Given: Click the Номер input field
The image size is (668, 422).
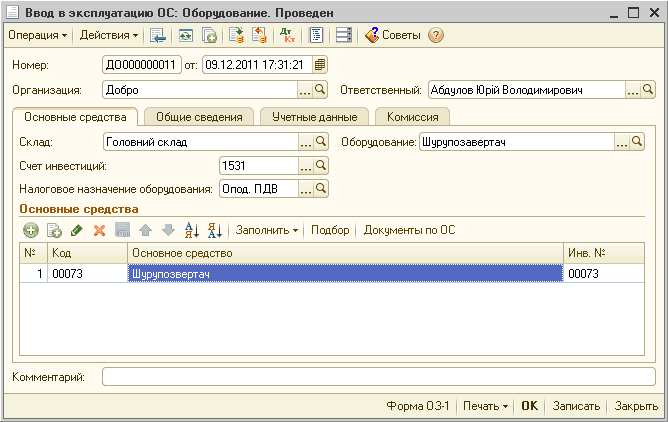Looking at the screenshot, I should 142,65.
